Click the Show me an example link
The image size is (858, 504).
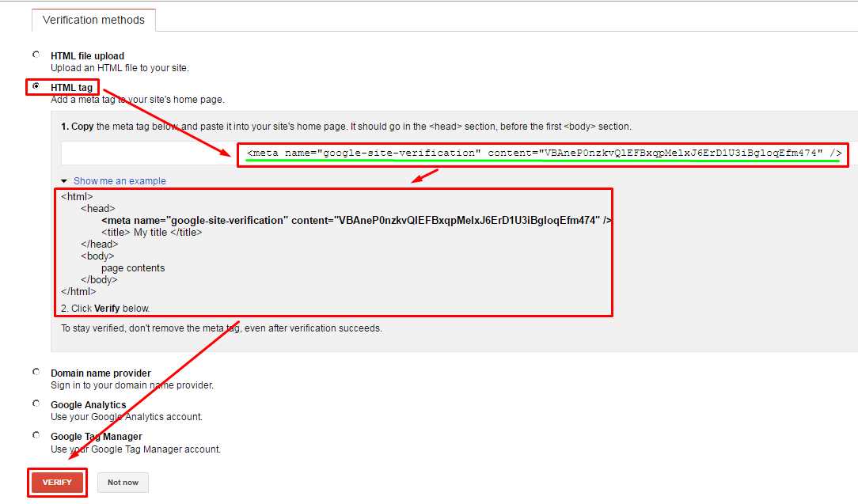coord(120,180)
